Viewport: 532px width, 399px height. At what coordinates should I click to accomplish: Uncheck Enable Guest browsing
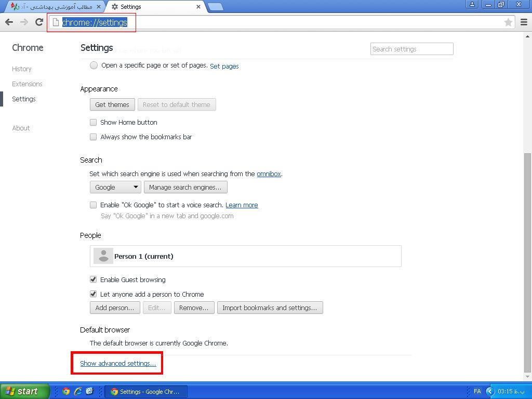[x=94, y=280]
